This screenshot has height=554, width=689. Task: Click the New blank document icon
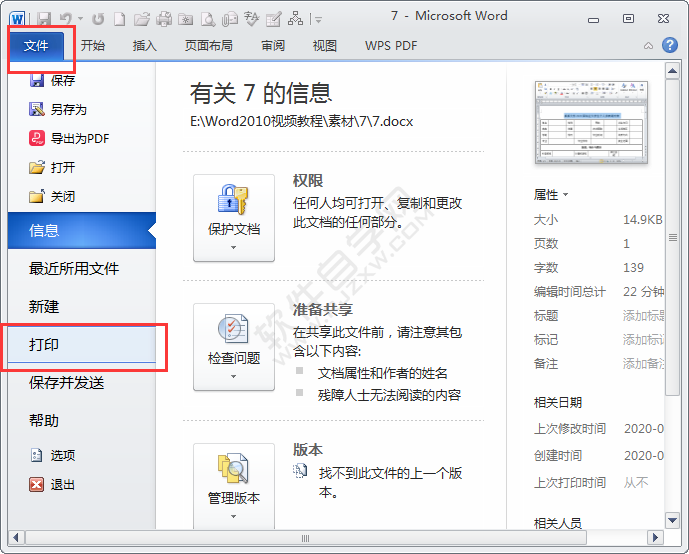click(119, 19)
